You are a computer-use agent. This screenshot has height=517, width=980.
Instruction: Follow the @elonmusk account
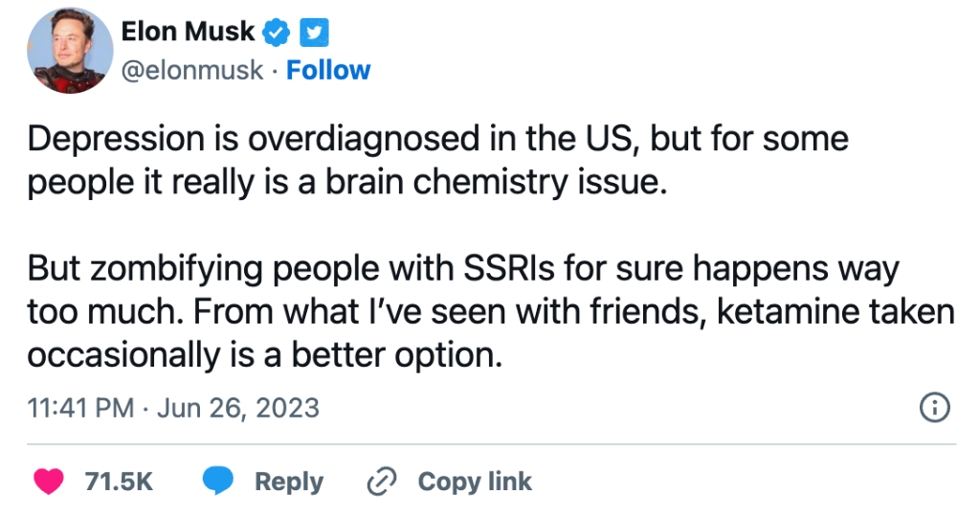pyautogui.click(x=328, y=70)
